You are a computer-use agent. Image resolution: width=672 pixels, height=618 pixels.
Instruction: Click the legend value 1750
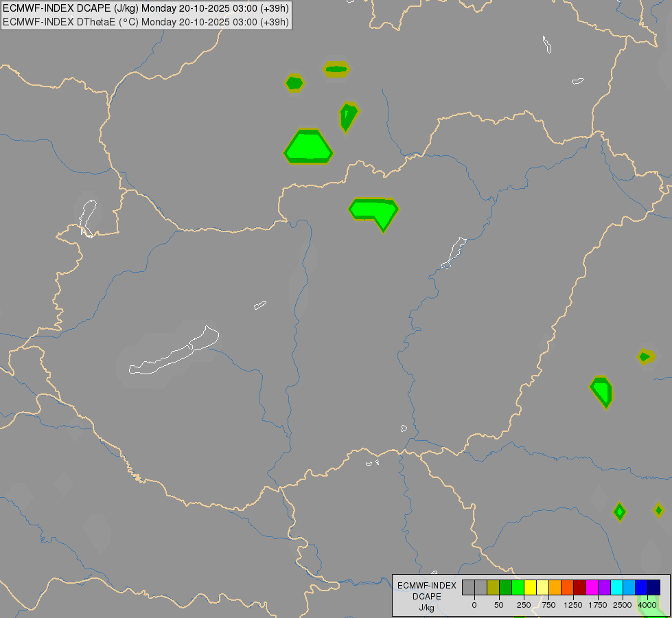pyautogui.click(x=598, y=605)
